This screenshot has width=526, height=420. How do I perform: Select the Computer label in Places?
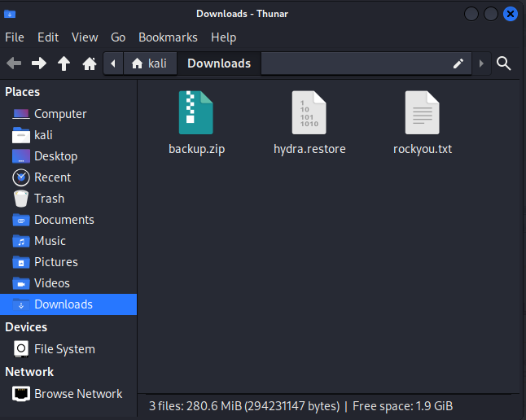pos(60,114)
